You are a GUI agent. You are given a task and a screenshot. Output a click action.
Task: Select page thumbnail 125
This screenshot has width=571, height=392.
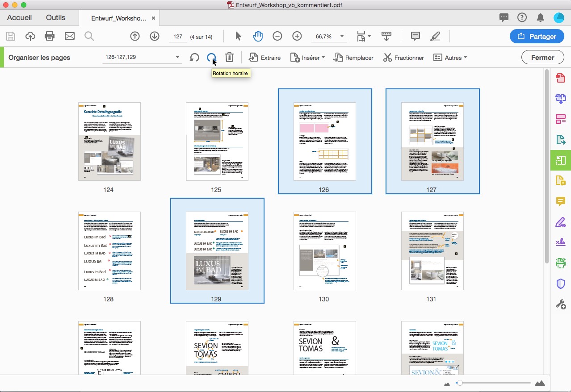click(217, 142)
